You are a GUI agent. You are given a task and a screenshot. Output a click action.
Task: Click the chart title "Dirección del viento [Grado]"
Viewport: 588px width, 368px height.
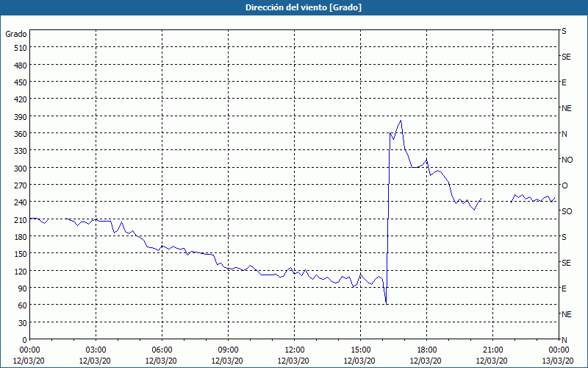coord(304,7)
